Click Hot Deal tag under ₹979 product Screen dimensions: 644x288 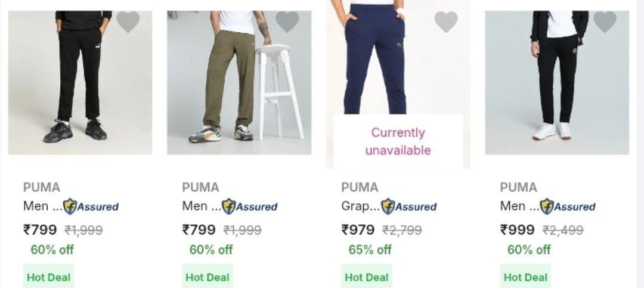coord(366,277)
